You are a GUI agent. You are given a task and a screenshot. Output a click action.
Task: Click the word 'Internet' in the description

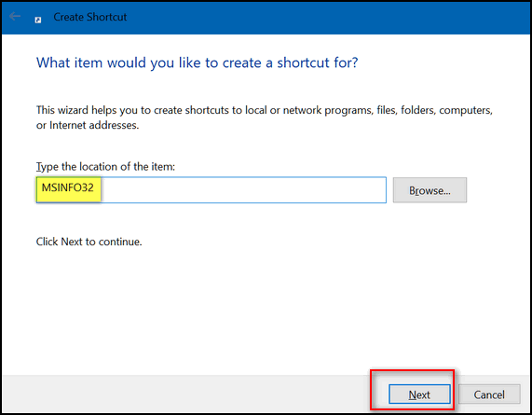pyautogui.click(x=67, y=125)
